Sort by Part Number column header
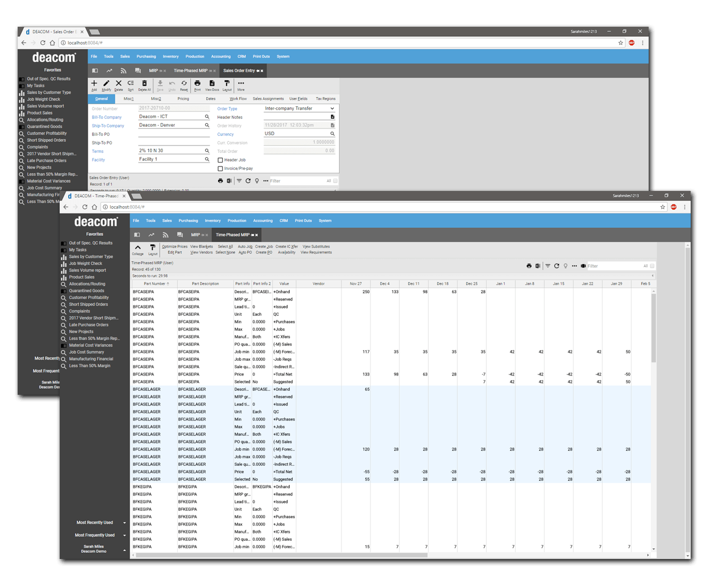 coord(154,283)
